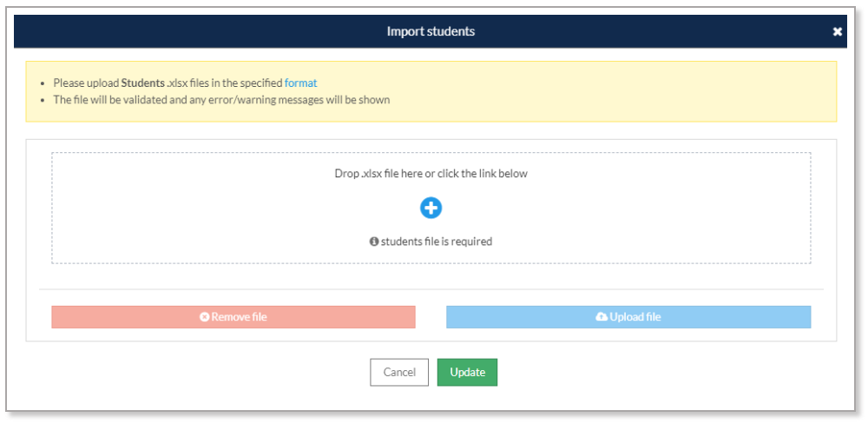Viewport: 868px width, 424px height.
Task: Click inside the dashed .xlsx drop zone
Action: click(x=431, y=208)
